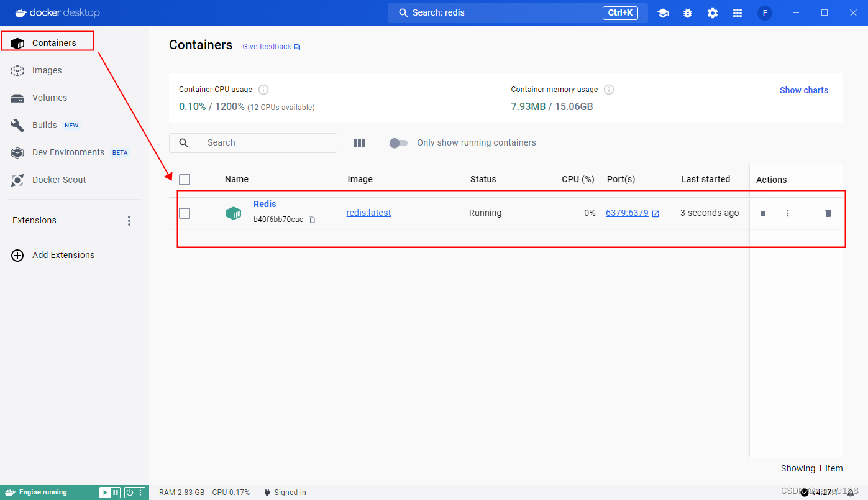The width and height of the screenshot is (868, 500).
Task: Pause the Docker engine
Action: pyautogui.click(x=115, y=493)
